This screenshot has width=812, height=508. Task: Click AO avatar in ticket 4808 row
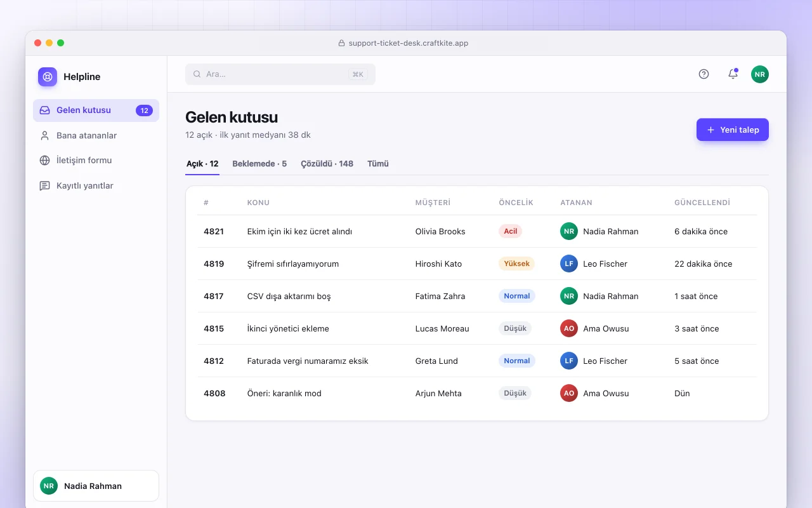coord(569,393)
